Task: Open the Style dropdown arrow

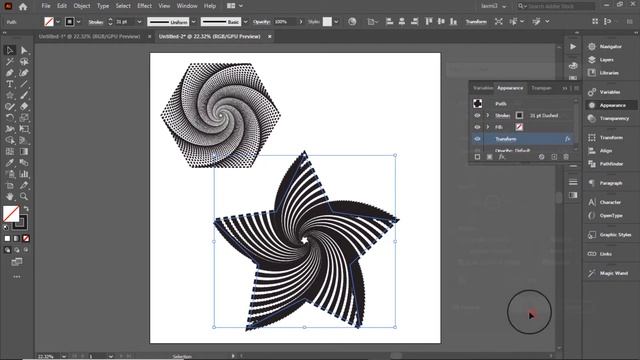Action: (x=336, y=22)
